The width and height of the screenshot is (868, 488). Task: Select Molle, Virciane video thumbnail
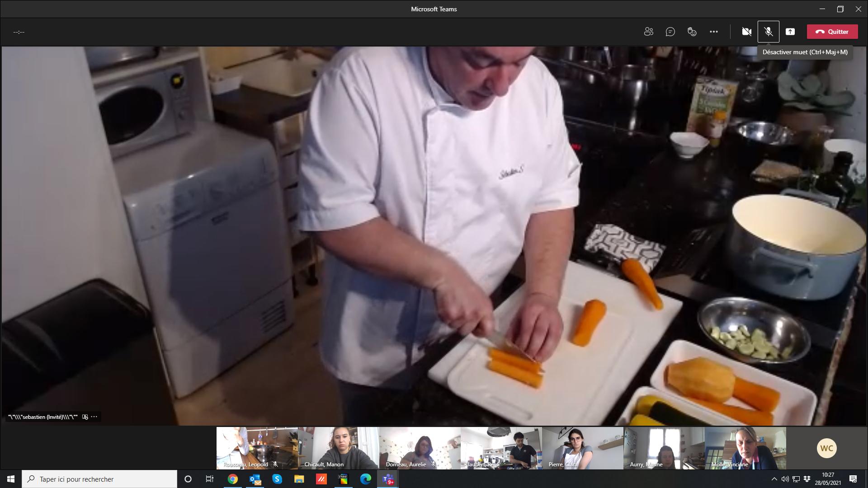pyautogui.click(x=745, y=448)
